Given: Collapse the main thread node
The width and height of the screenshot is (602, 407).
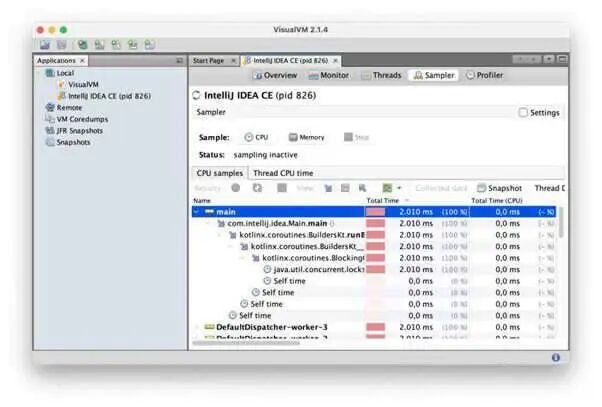Looking at the screenshot, I should point(197,212).
